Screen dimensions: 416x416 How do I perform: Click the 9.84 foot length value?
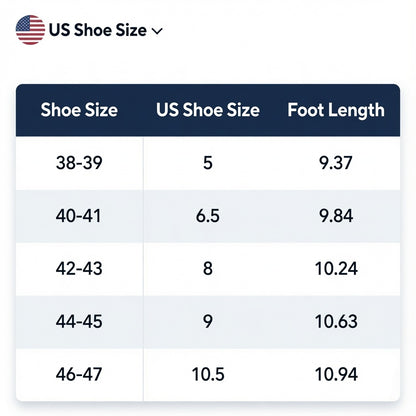click(x=336, y=216)
